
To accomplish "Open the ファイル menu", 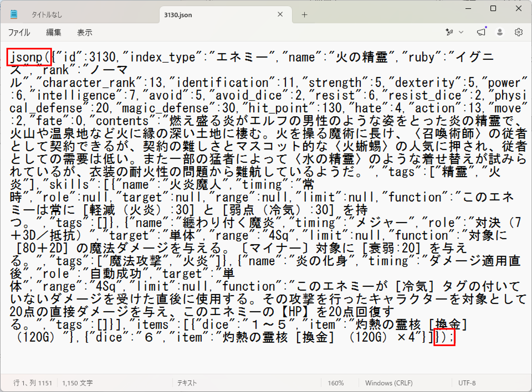I will [19, 33].
